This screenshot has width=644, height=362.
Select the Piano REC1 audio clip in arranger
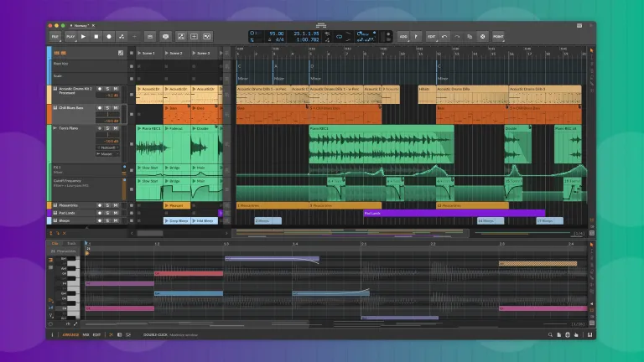tap(382, 144)
